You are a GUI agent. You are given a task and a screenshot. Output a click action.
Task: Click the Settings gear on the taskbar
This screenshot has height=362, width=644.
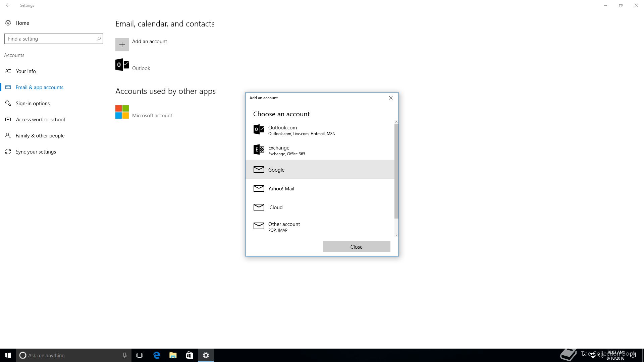point(206,355)
